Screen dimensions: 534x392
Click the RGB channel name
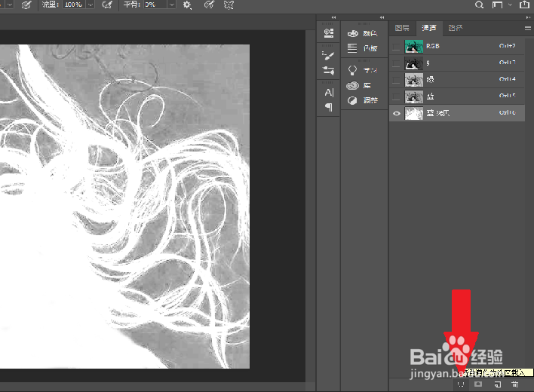pyautogui.click(x=433, y=46)
